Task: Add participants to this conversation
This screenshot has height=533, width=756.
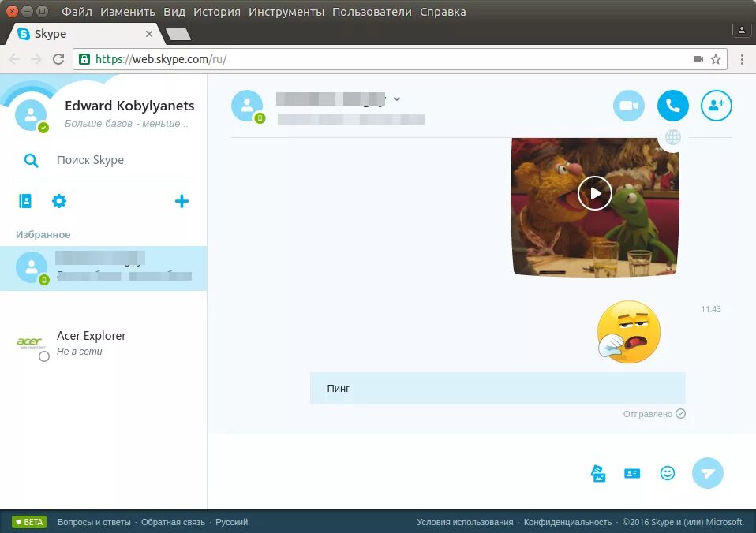Action: click(x=717, y=106)
